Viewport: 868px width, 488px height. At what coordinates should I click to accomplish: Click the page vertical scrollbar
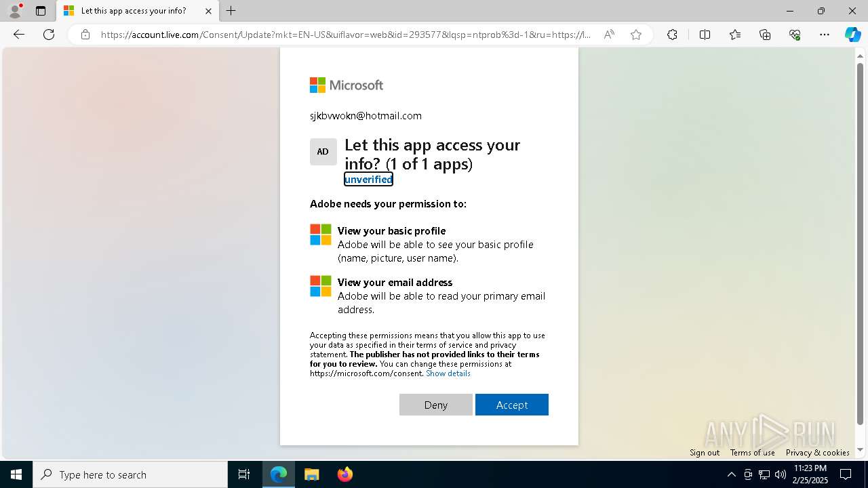point(861,245)
